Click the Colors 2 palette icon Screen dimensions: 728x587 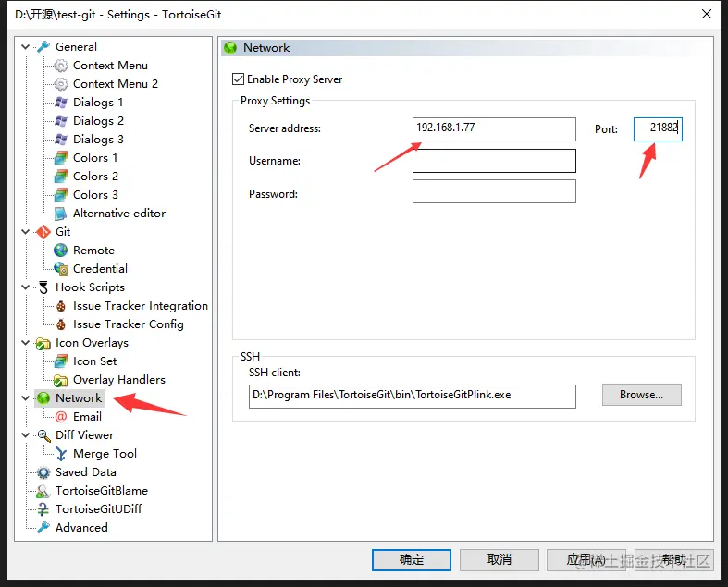click(61, 177)
